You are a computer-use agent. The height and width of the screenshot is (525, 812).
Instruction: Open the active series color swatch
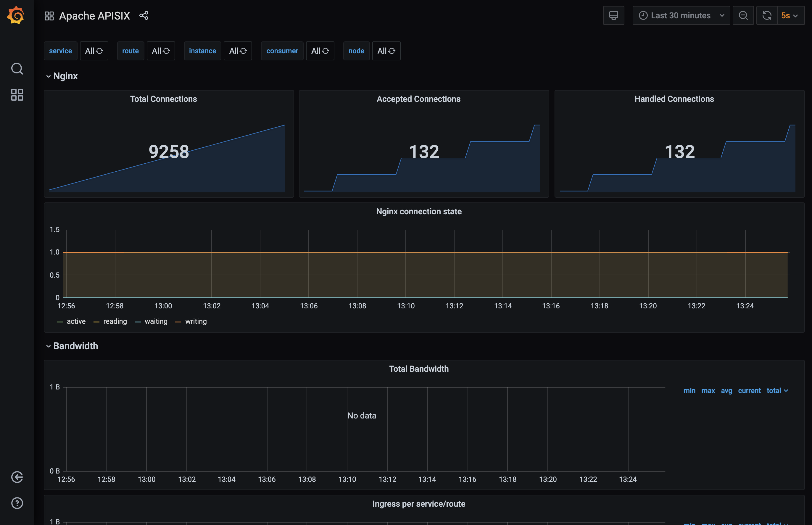(60, 322)
